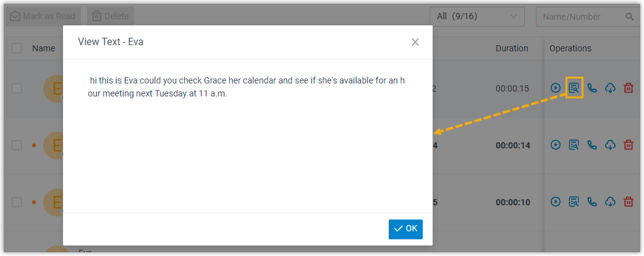Call back from the 00:00:15 voicemail row
This screenshot has width=644, height=256.
pos(592,88)
